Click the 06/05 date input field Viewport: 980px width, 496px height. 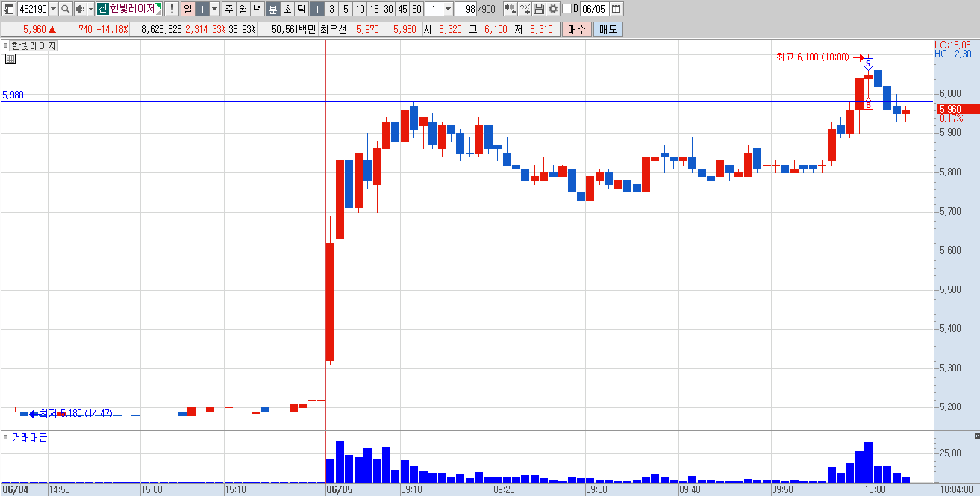tap(594, 9)
